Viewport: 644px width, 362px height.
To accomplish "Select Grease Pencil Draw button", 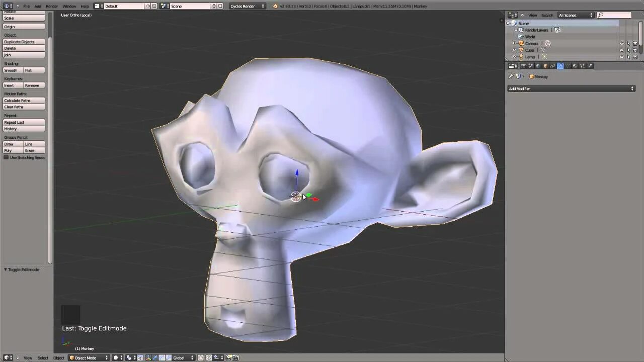I will tap(14, 144).
